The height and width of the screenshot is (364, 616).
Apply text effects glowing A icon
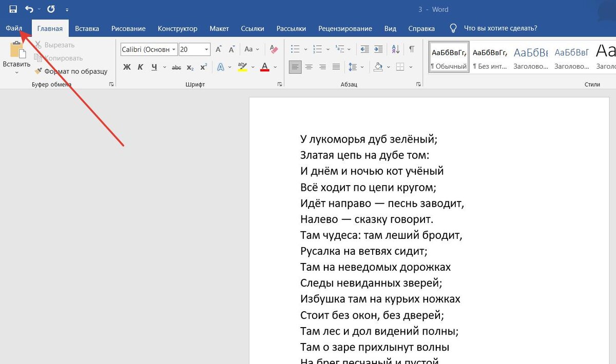point(221,67)
